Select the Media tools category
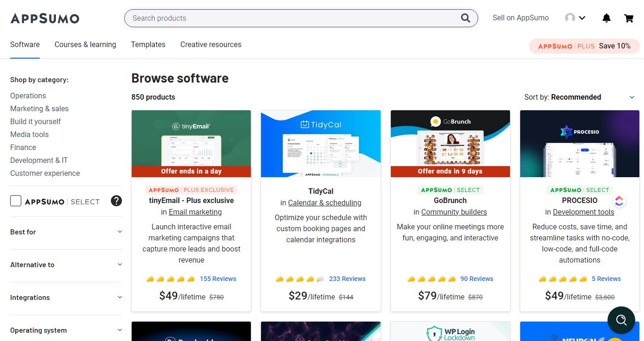The width and height of the screenshot is (644, 341). [30, 135]
